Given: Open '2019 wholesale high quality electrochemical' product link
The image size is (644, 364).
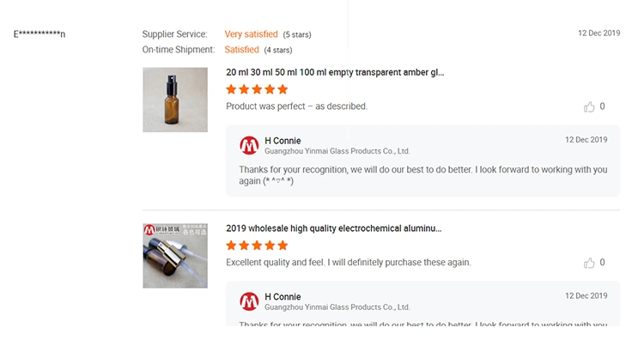Looking at the screenshot, I should tap(334, 228).
